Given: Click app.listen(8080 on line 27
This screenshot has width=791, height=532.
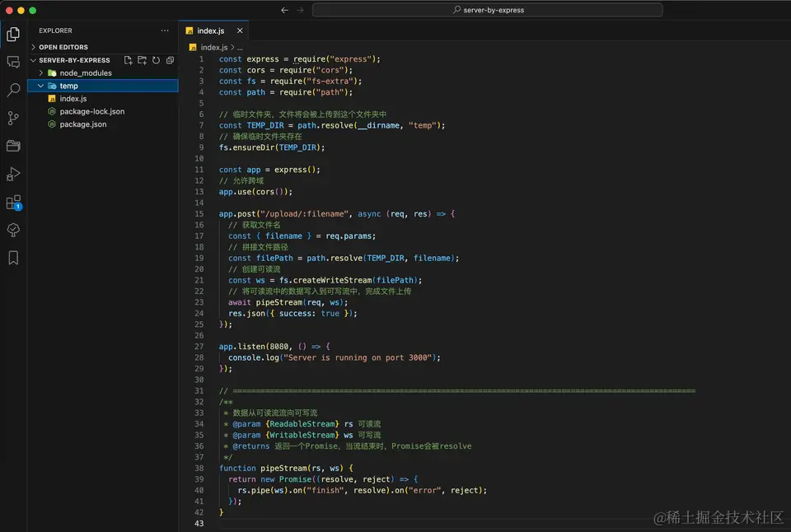Looking at the screenshot, I should coord(255,347).
